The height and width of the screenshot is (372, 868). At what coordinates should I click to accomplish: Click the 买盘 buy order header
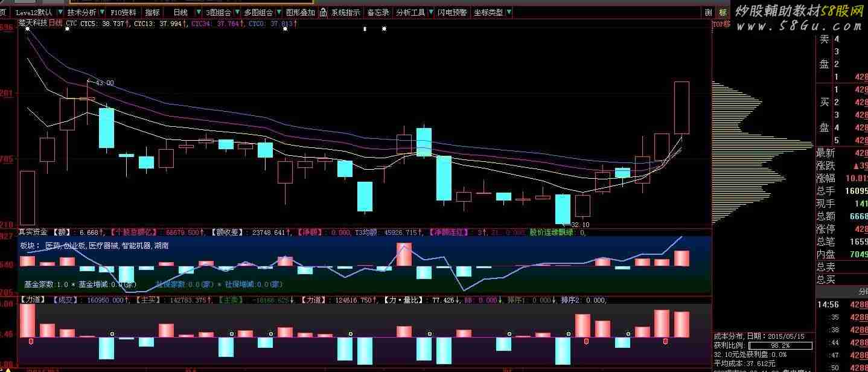click(x=824, y=115)
